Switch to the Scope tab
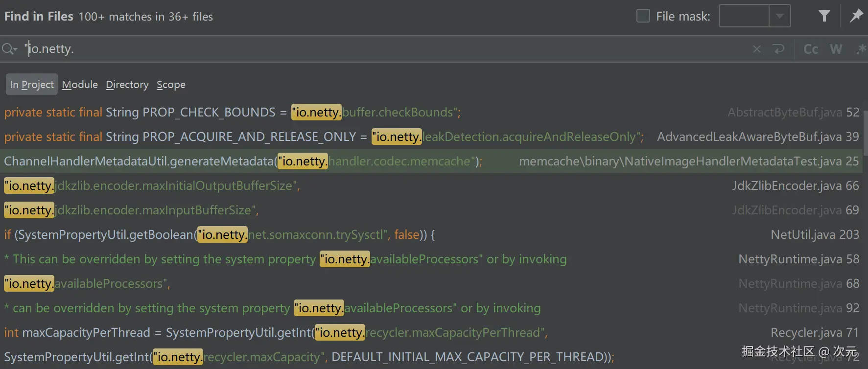The height and width of the screenshot is (369, 868). pos(171,85)
